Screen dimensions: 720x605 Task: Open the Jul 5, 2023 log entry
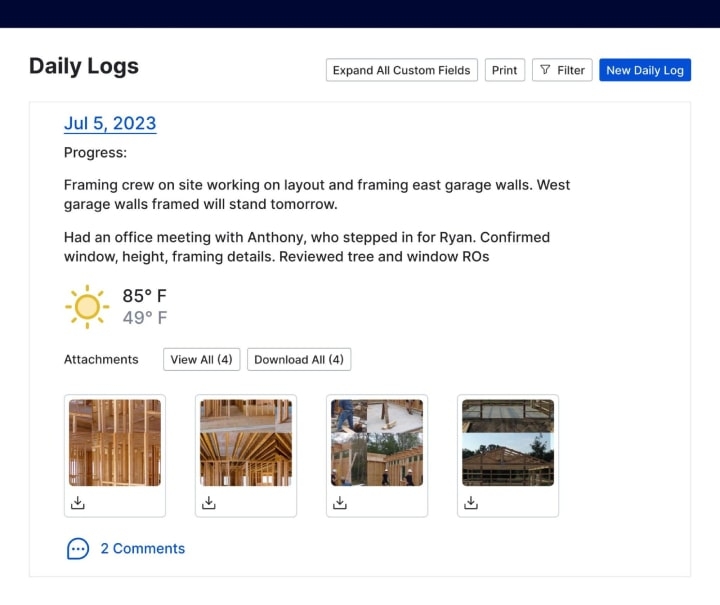[110, 123]
